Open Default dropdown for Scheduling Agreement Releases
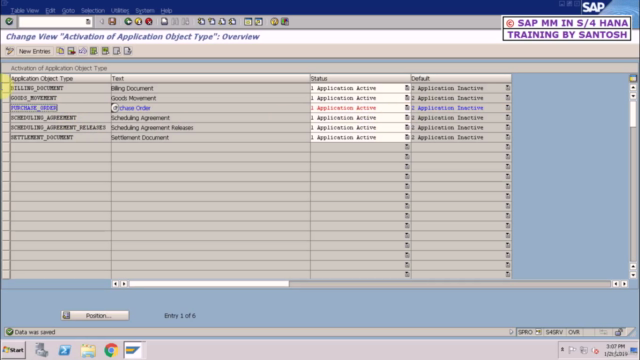 pyautogui.click(x=508, y=127)
